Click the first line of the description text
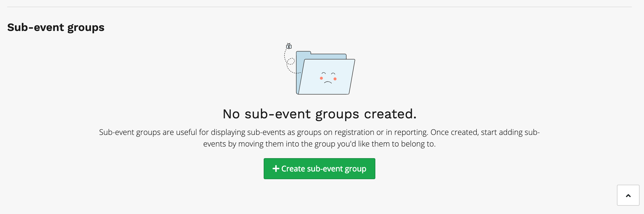The width and height of the screenshot is (644, 214). coord(319,132)
